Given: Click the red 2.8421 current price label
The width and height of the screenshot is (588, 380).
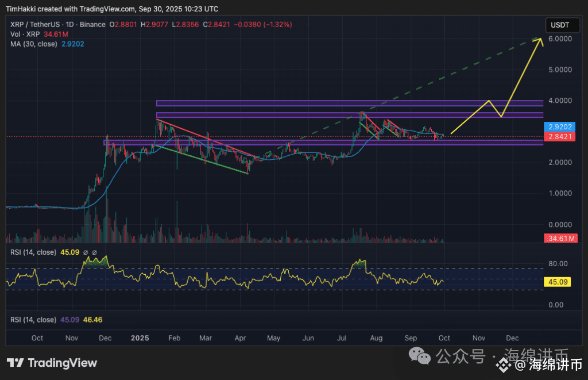Looking at the screenshot, I should (x=559, y=137).
